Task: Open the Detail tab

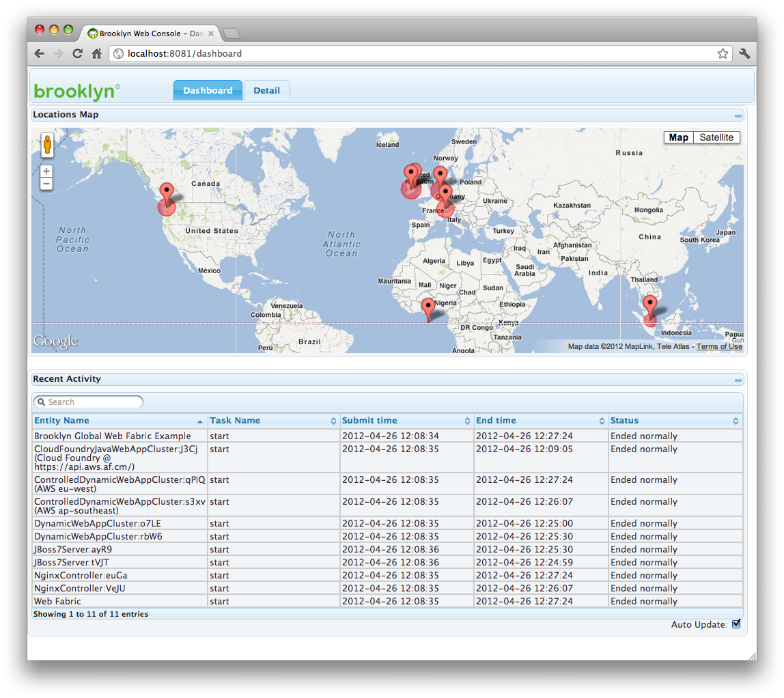Action: [x=266, y=91]
